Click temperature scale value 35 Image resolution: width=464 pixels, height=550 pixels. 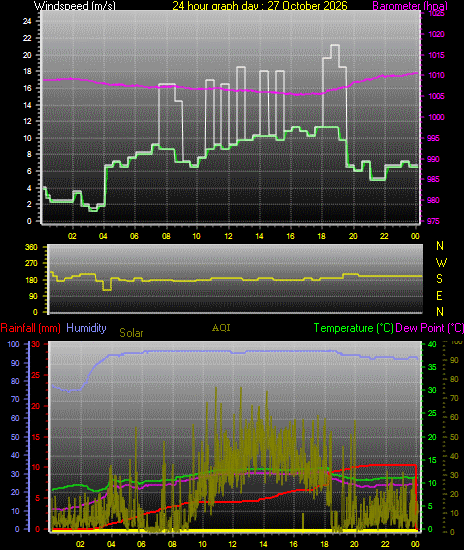coord(432,367)
